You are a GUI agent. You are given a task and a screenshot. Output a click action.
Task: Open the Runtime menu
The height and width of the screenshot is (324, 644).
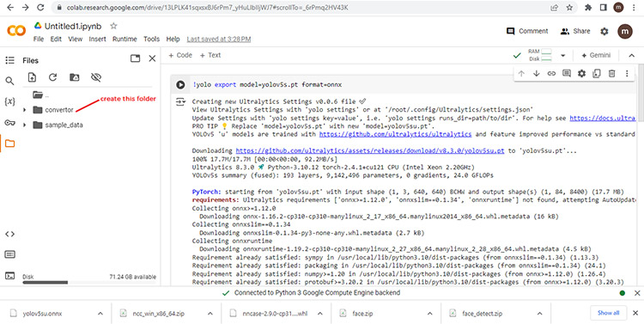tap(125, 39)
